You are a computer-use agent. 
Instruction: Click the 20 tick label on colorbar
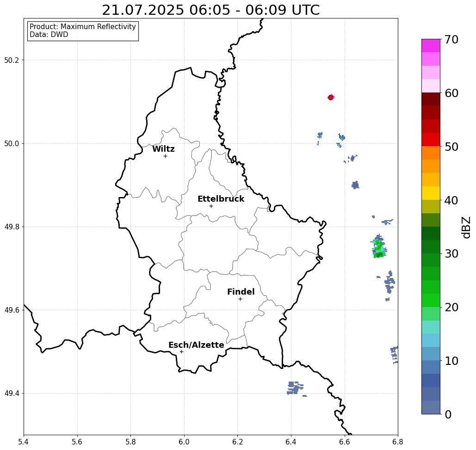(451, 307)
